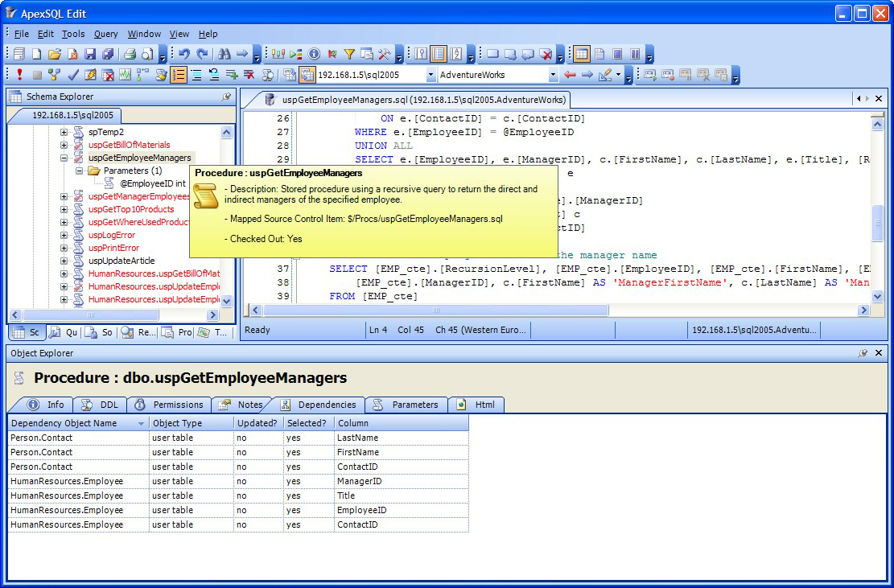Select the ManagerID column cell
The image size is (894, 588).
(x=402, y=481)
